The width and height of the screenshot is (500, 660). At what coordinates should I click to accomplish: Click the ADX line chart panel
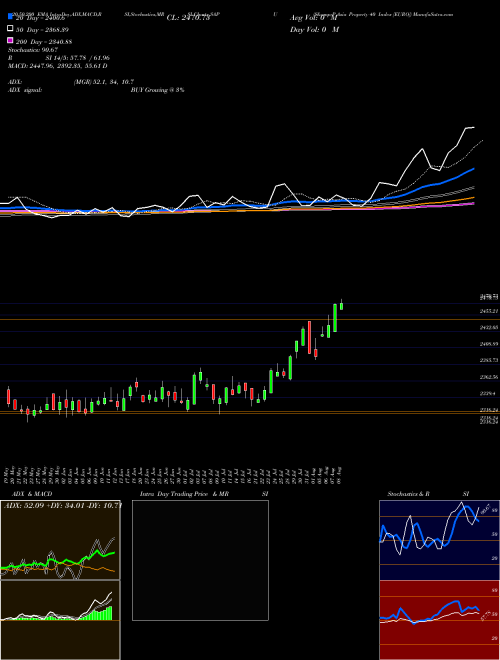coord(60,540)
